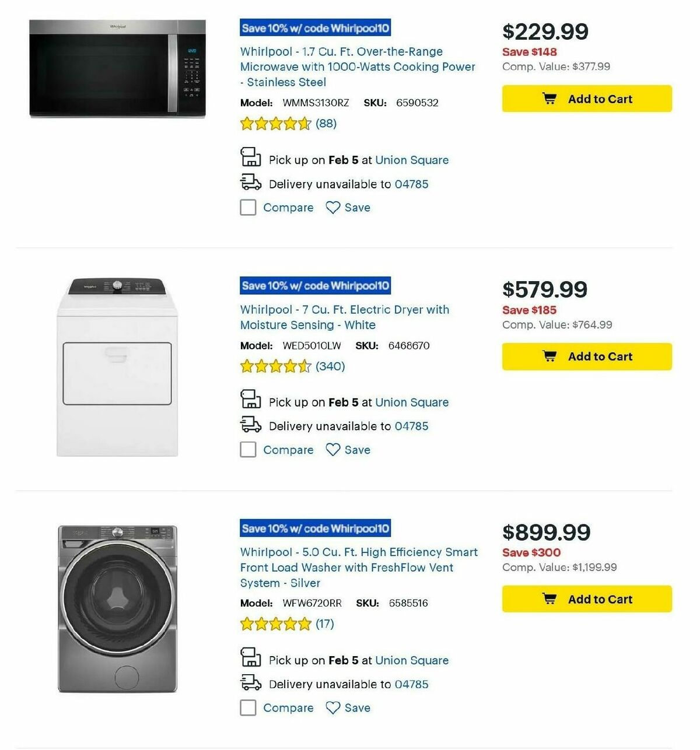
Task: Click the star rating for the washer
Action: [274, 623]
